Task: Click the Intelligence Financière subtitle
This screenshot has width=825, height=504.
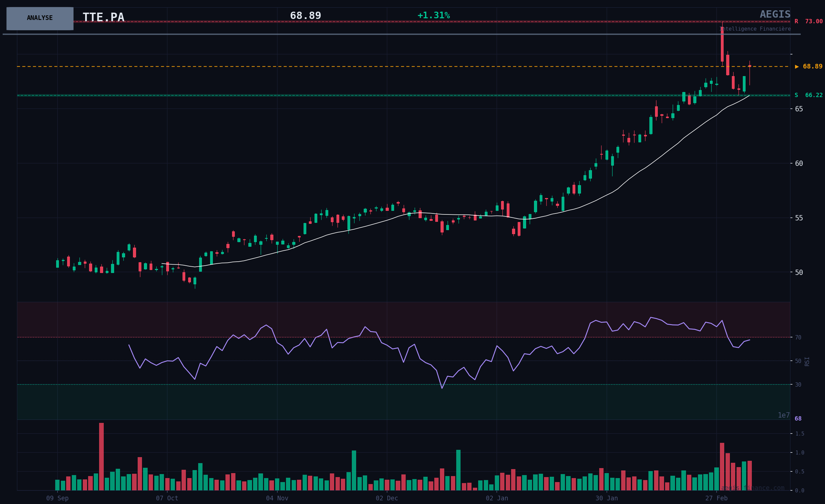Action: (755, 29)
